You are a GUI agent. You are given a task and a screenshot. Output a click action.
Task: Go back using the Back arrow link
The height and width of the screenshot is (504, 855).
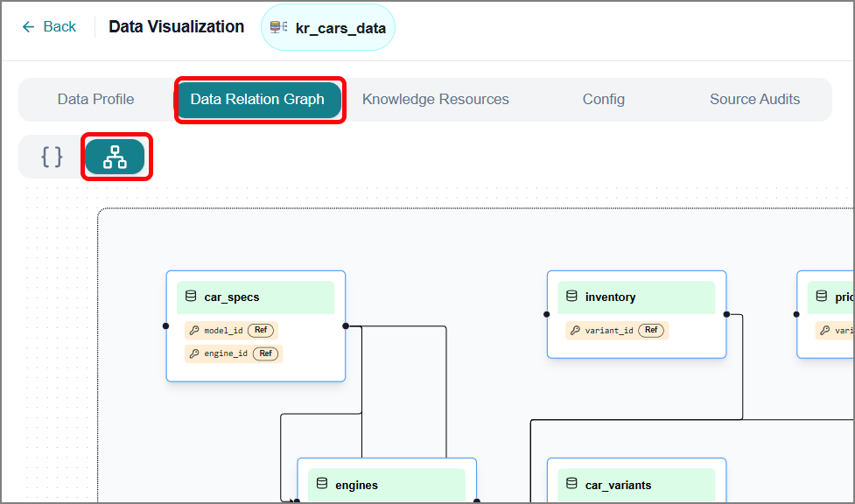48,27
